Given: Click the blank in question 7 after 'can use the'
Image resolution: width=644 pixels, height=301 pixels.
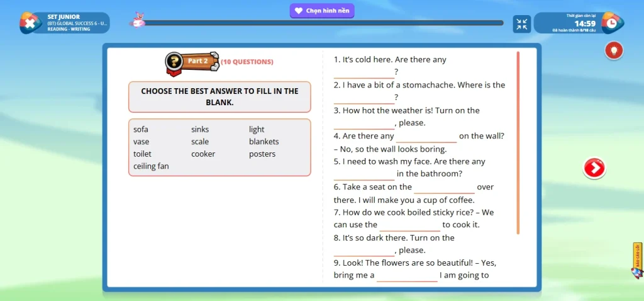Looking at the screenshot, I should tap(410, 225).
